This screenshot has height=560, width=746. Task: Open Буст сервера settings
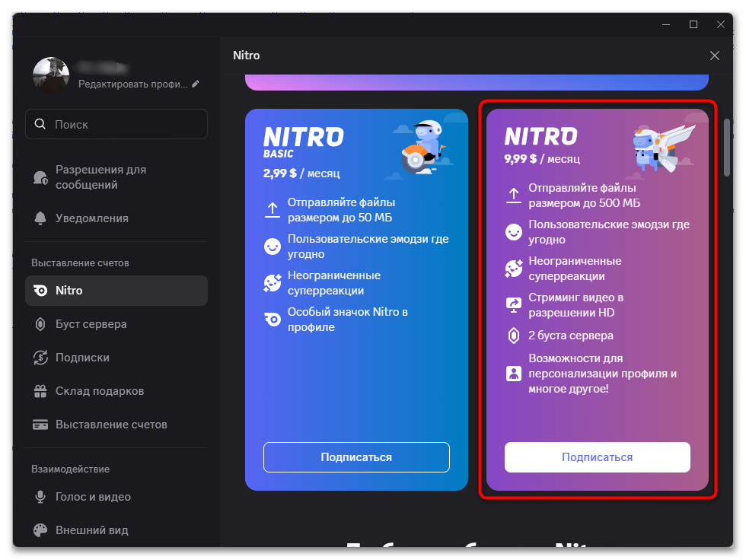tap(116, 324)
